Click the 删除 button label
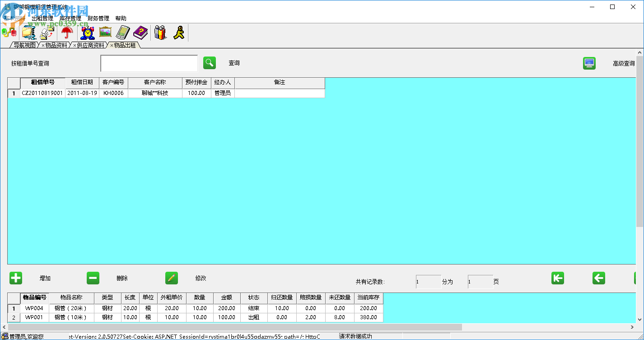This screenshot has width=644, height=340. tap(122, 279)
